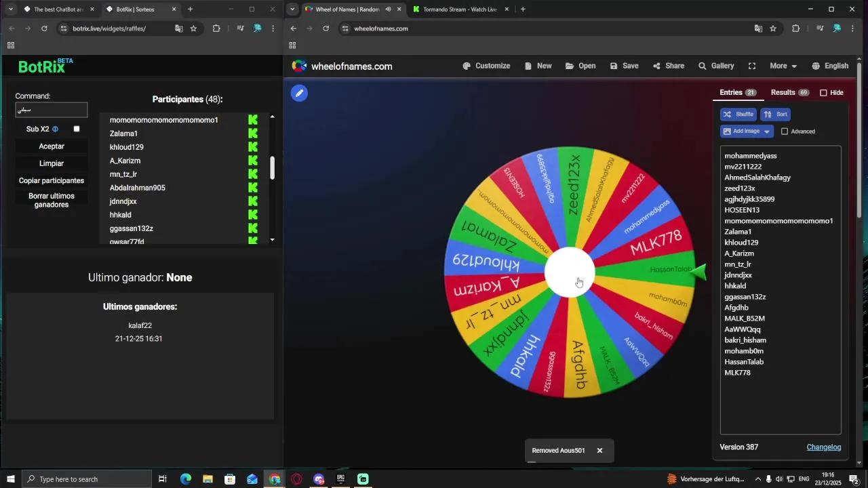Open the Customize palette option
This screenshot has height=488, width=868.
click(x=486, y=66)
